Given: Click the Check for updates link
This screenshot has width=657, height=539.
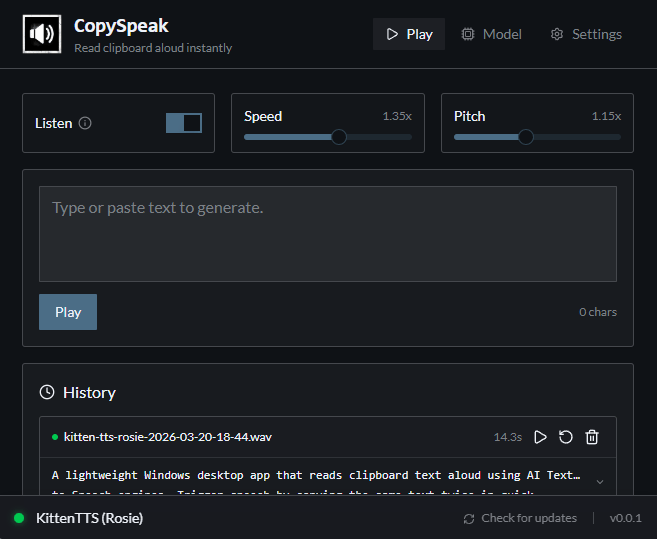Looking at the screenshot, I should point(529,518).
